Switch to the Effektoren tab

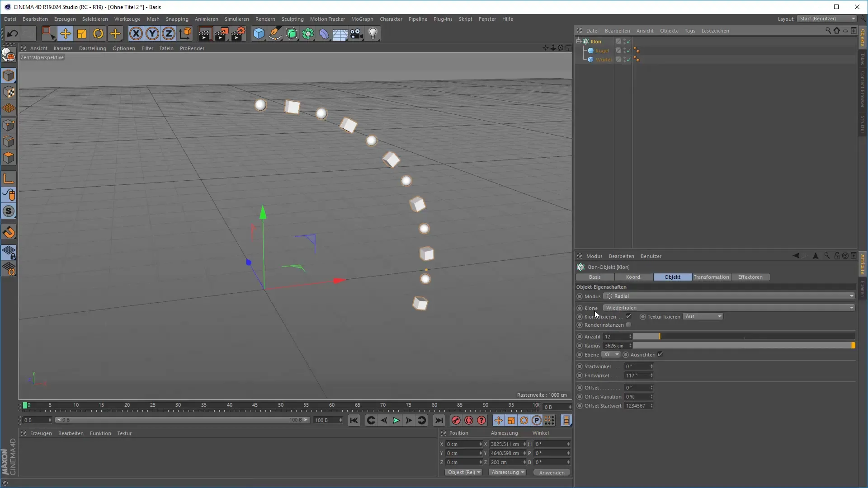coord(750,277)
